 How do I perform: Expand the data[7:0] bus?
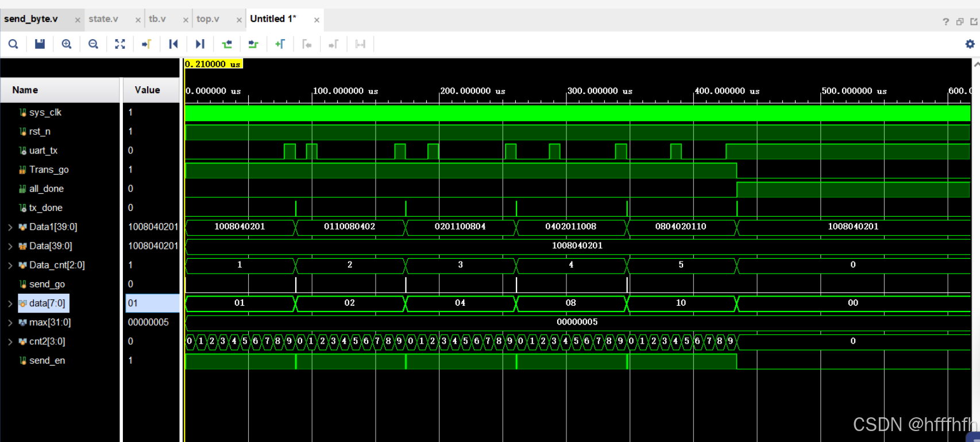pyautogui.click(x=10, y=303)
